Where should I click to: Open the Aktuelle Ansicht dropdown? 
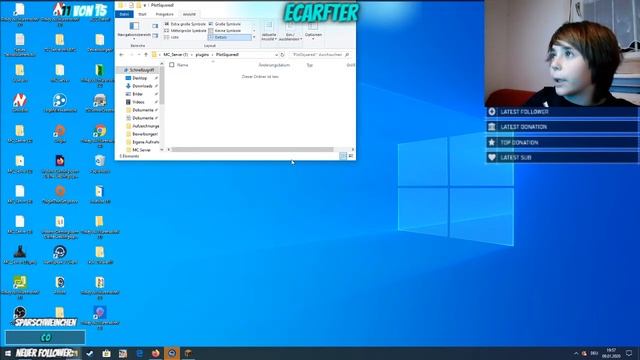click(269, 31)
